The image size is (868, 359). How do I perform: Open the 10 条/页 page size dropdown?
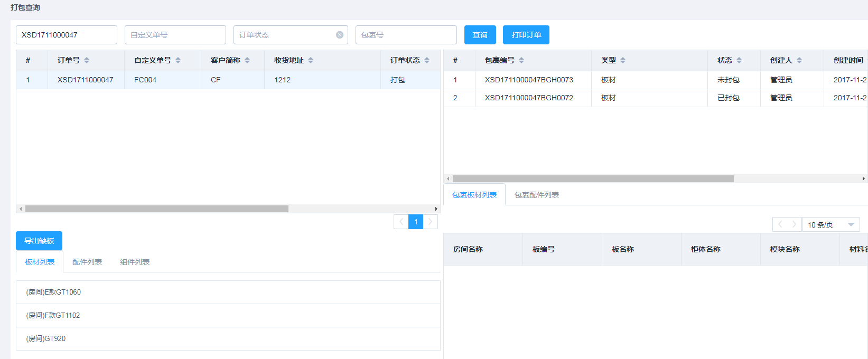coord(830,224)
